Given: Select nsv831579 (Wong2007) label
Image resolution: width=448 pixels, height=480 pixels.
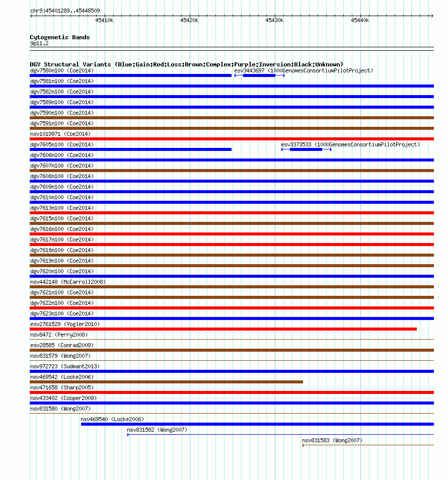Looking at the screenshot, I should pyautogui.click(x=60, y=356).
